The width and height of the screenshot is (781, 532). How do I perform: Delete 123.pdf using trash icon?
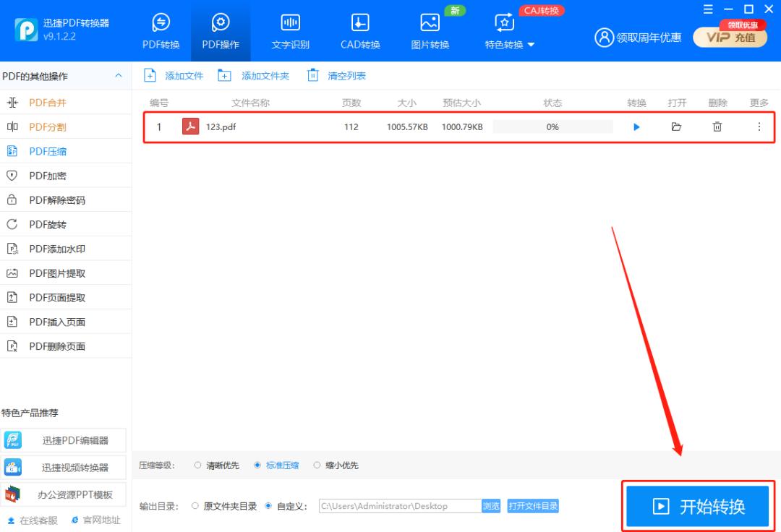717,126
